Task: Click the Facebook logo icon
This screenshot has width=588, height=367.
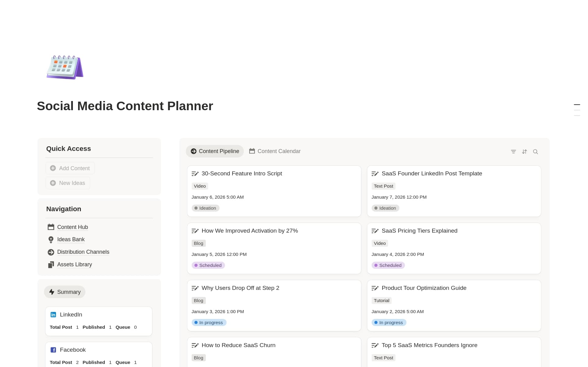Action: point(53,350)
